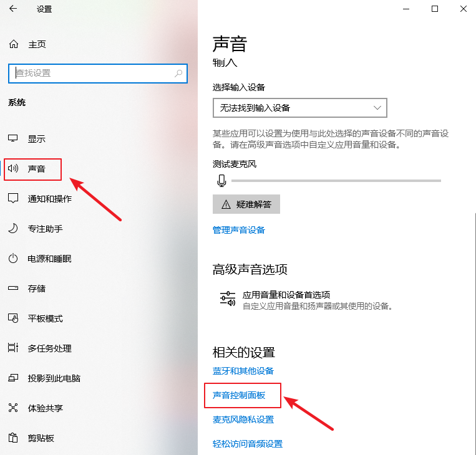Open 多任务处理 in the sidebar
Screen dimensions: 476x455
[49, 348]
